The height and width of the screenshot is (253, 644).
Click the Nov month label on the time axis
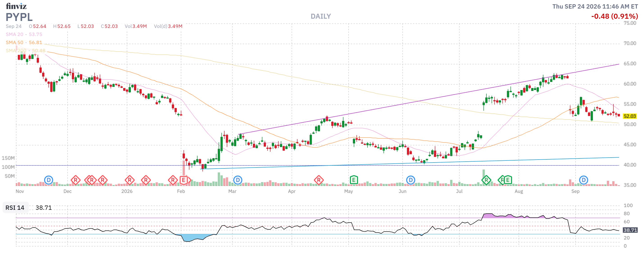tap(20, 191)
